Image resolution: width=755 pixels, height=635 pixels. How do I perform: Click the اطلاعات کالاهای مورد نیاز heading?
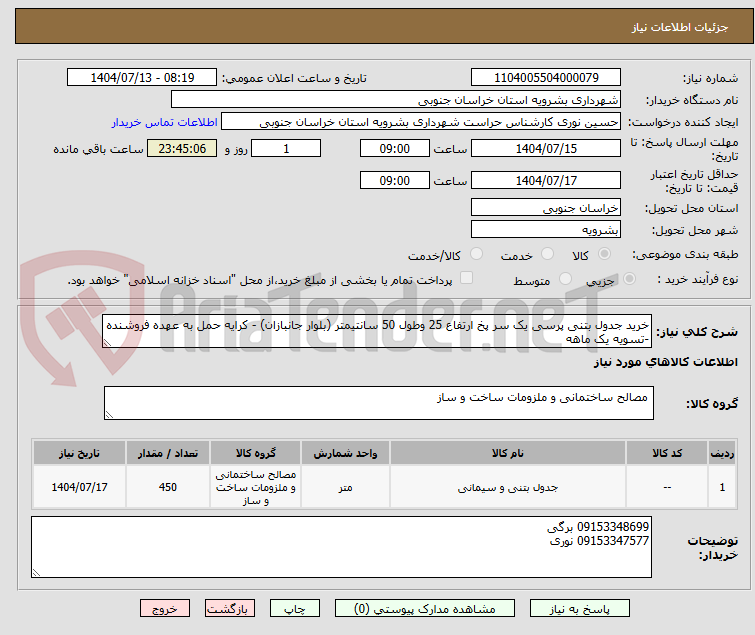tap(665, 362)
